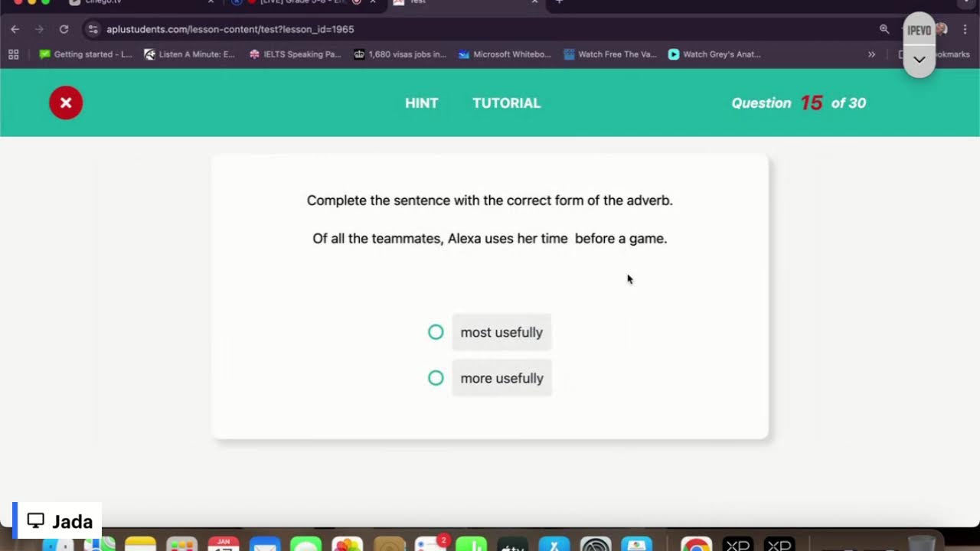Open the "Listen A Minute" bookmark
Screen dimensions: 980x551
[x=190, y=54]
